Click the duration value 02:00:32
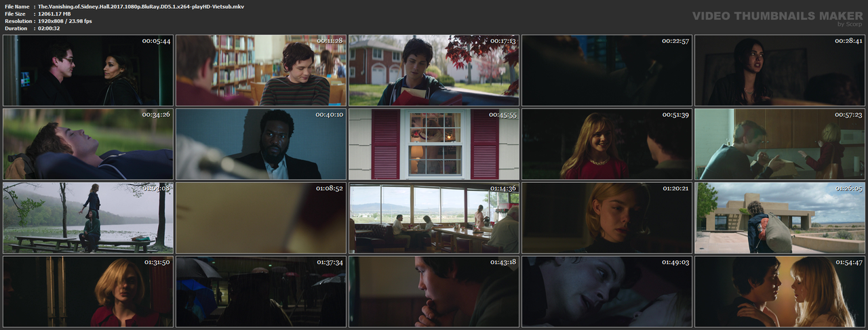 tap(52, 28)
